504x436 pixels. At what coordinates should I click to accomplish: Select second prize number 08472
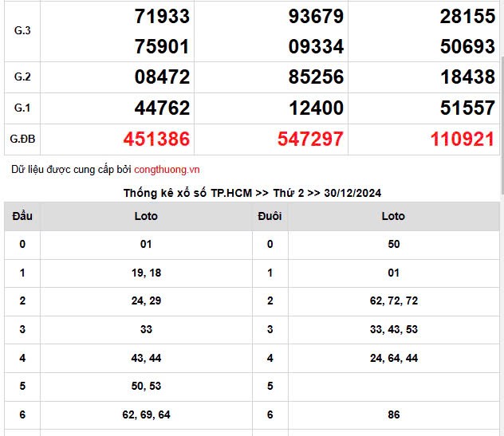click(163, 77)
